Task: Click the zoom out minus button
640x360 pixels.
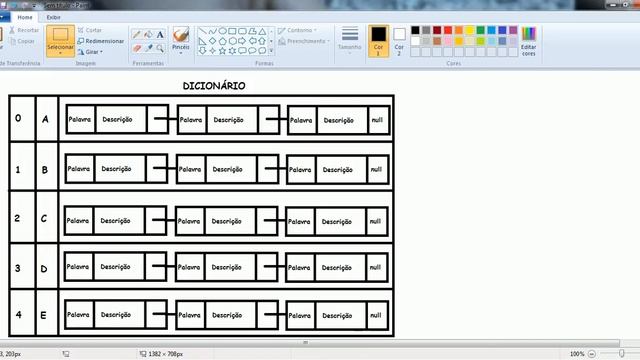Action: point(592,354)
